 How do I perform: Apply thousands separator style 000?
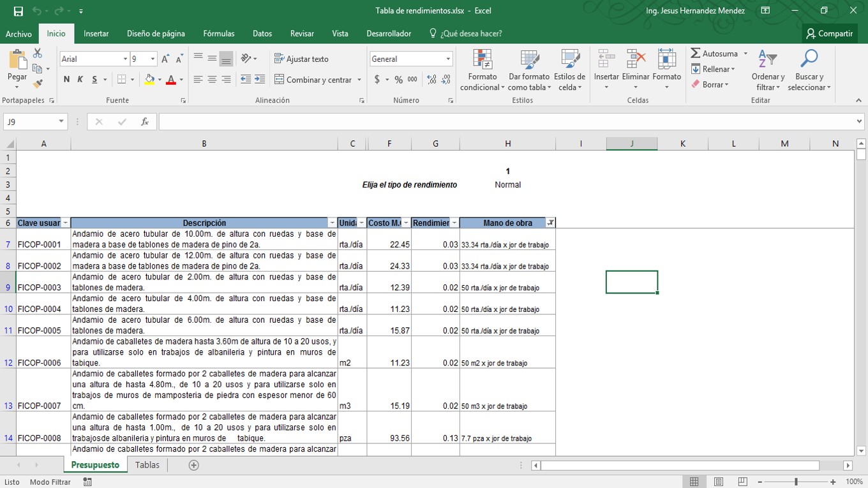(x=412, y=80)
